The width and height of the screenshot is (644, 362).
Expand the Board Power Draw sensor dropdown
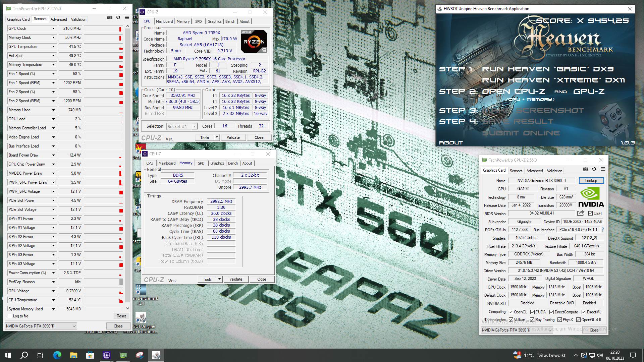click(x=53, y=155)
